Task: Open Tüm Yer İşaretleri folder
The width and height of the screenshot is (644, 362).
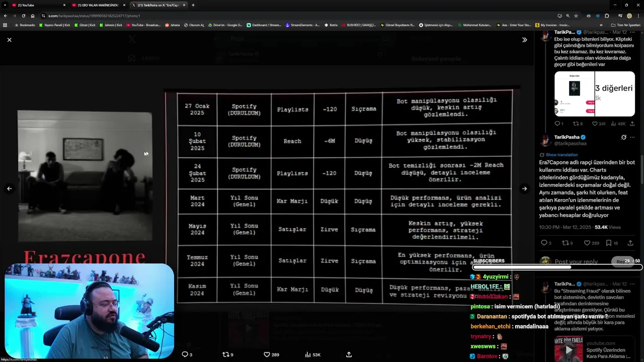Action: [625, 25]
